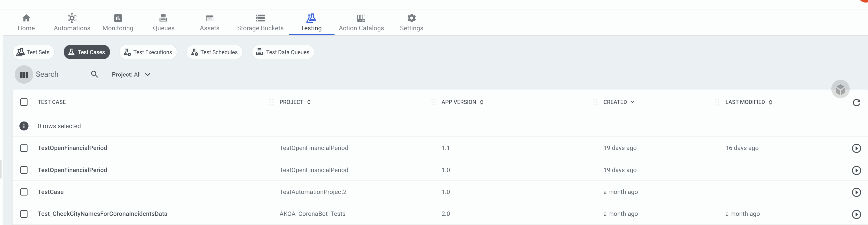Viewport: 868px width, 225px height.
Task: Select the Test_CheckCityNamesForCoronaIncidentsData row checkbox
Action: (x=24, y=214)
